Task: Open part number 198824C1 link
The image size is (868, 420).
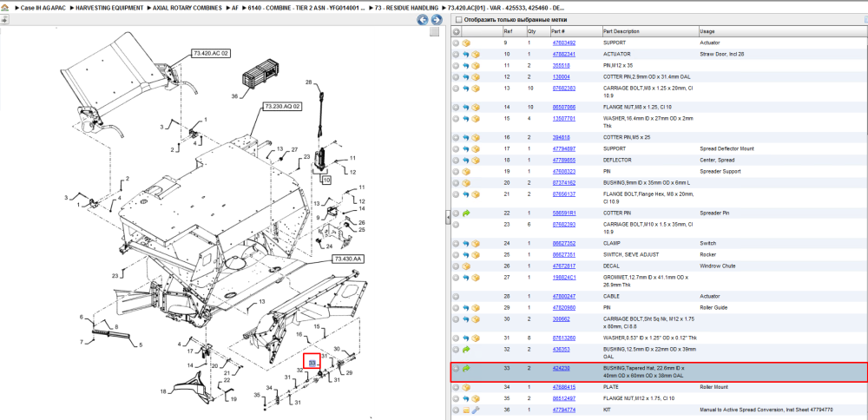Action: coord(564,277)
